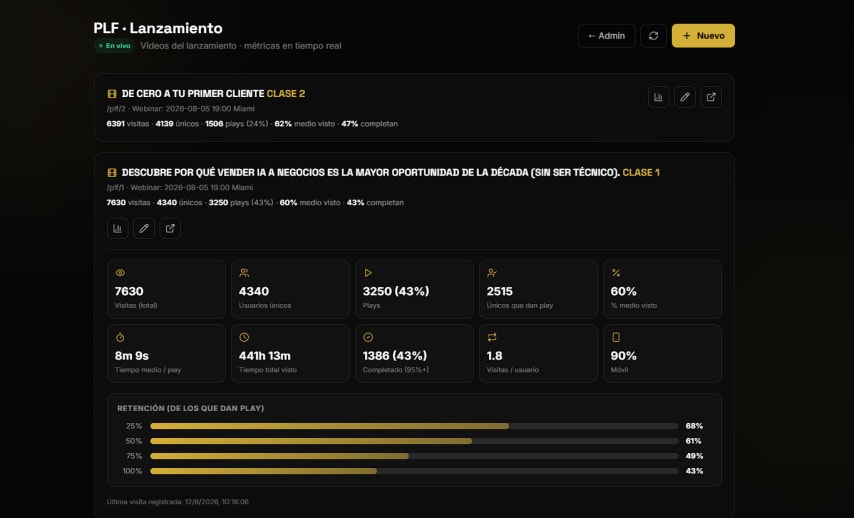Screen dimensions: 854x518
Task: Edit Clase 1 with the pencil icon
Action: (x=144, y=228)
